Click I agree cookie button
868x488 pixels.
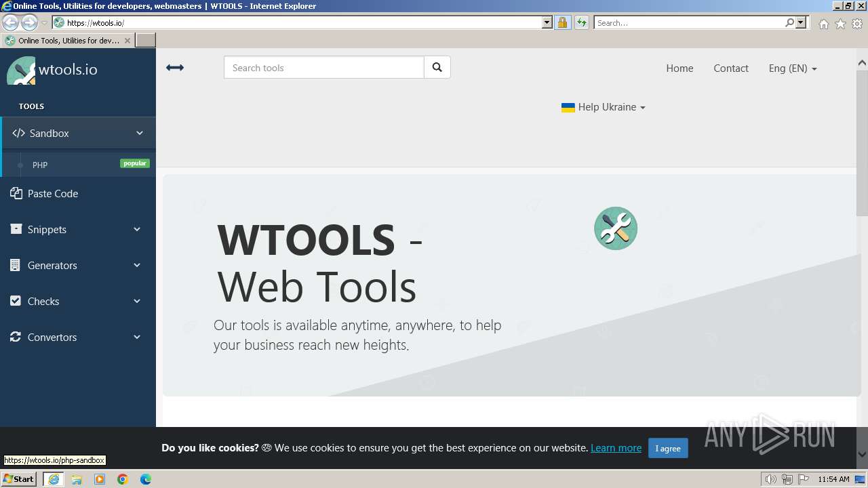[x=668, y=448]
